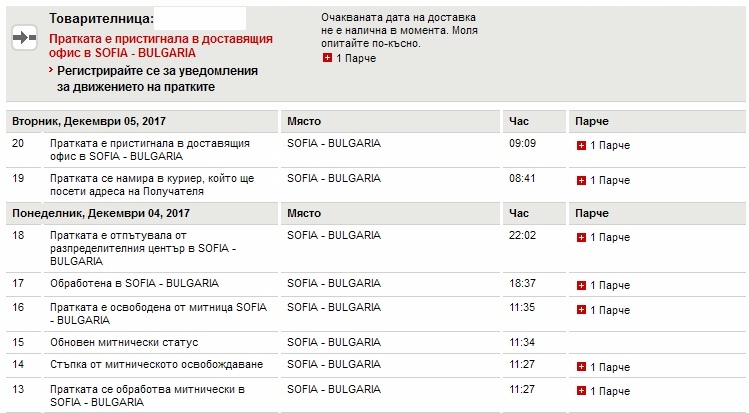This screenshot has width=749, height=413.
Task: Expand the plus icon in row 18 at 22:02
Action: pos(581,237)
